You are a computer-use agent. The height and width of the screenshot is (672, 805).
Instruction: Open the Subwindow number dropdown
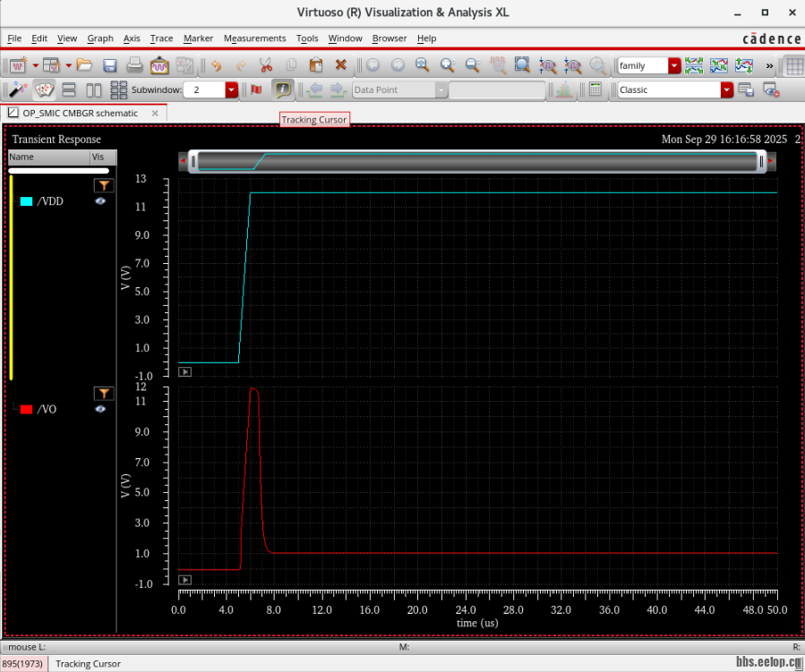point(232,89)
